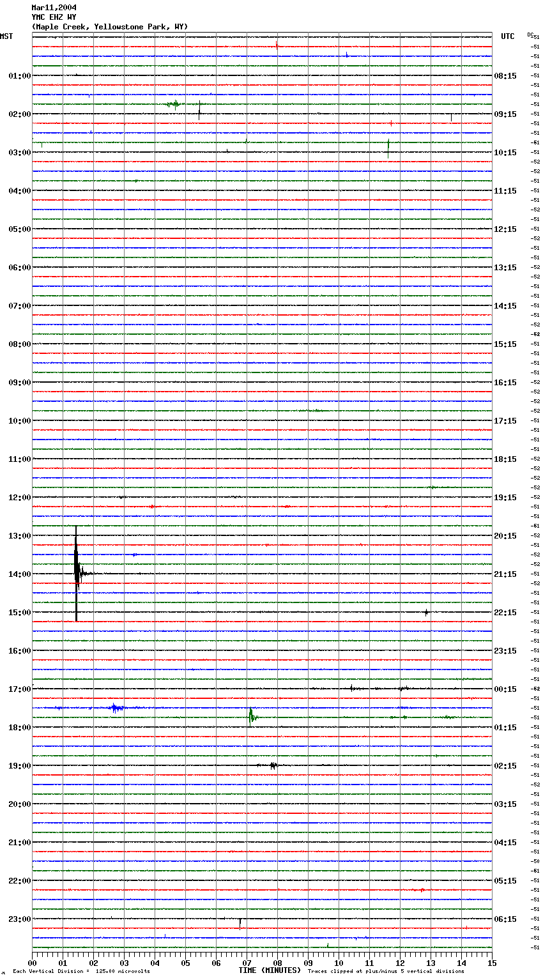Click the 08:15 UTC time label
The width and height of the screenshot is (543, 980).
505,76
